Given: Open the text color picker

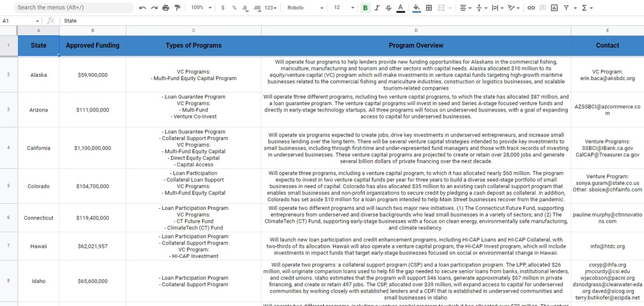Looking at the screenshot, I should coord(400,8).
